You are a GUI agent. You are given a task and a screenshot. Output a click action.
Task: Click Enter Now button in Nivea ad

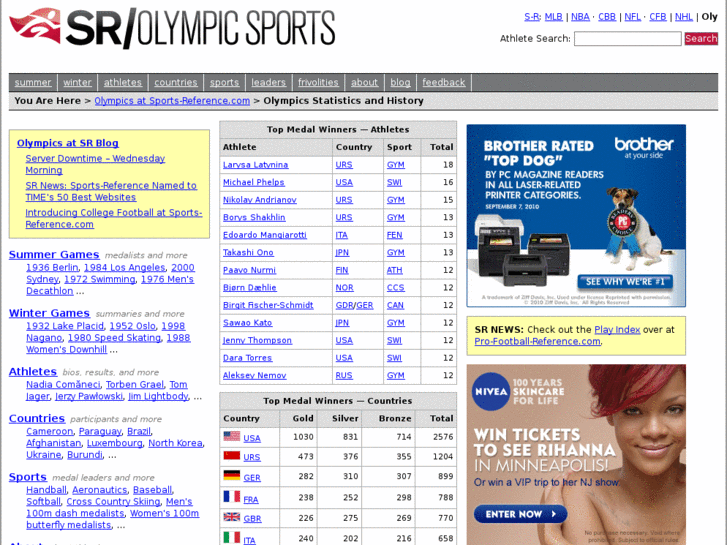(520, 514)
